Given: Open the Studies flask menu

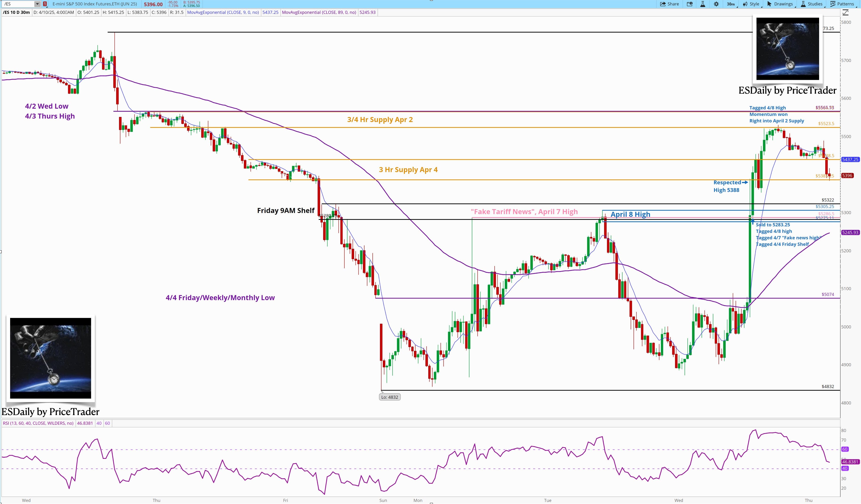Looking at the screenshot, I should coord(812,4).
